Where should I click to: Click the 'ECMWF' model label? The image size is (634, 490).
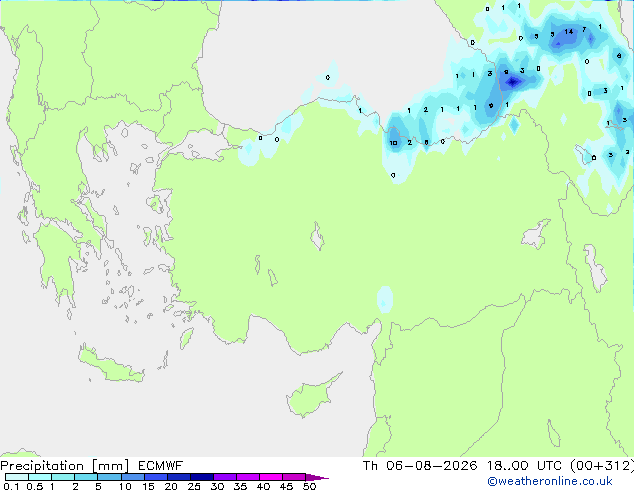(160, 466)
